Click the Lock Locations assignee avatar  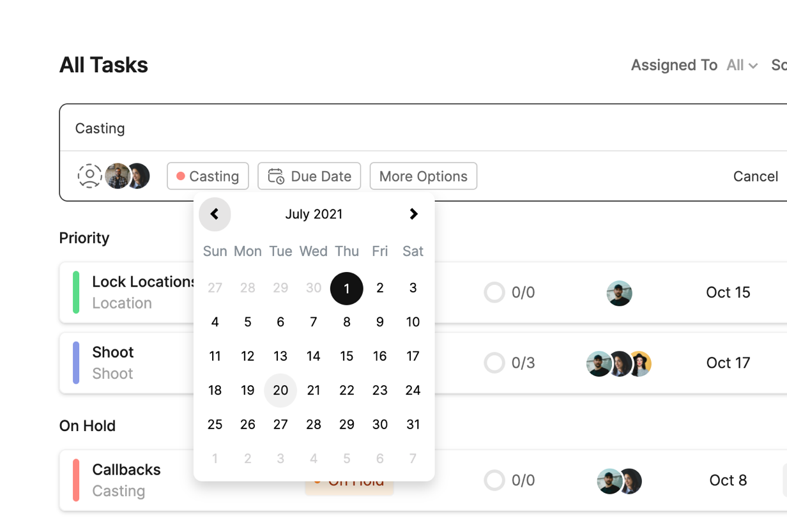619,293
